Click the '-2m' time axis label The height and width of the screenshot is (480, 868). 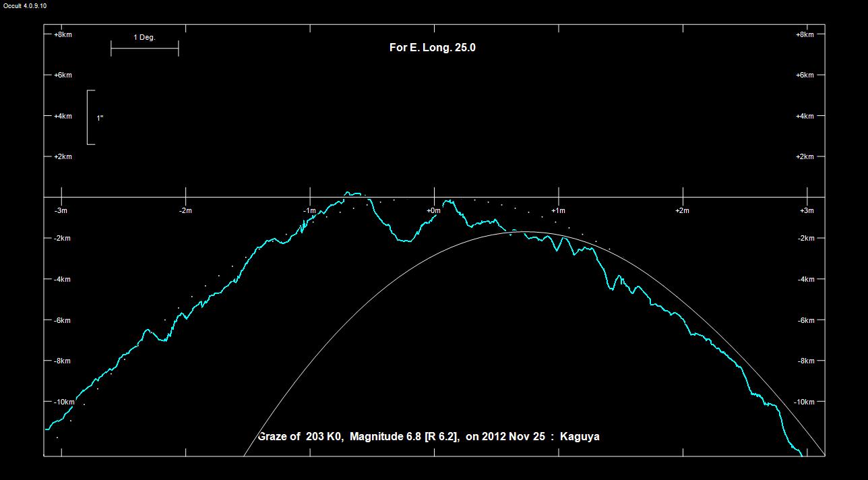coord(185,210)
